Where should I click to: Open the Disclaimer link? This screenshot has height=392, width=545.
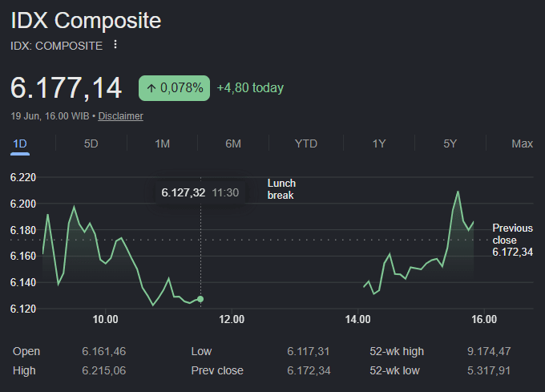click(120, 116)
